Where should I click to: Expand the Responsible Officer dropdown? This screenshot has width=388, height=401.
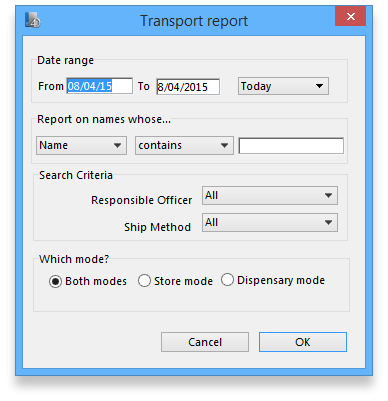pos(270,196)
